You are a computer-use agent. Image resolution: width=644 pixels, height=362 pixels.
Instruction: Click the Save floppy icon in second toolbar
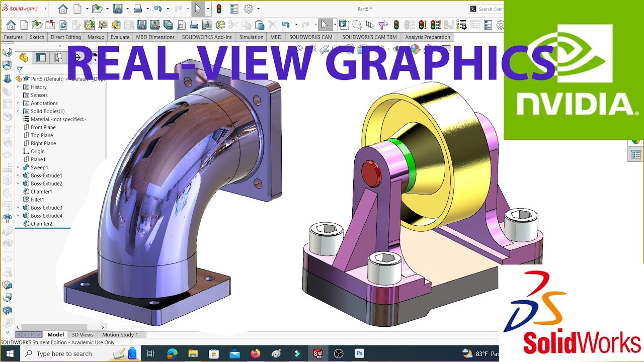(141, 25)
